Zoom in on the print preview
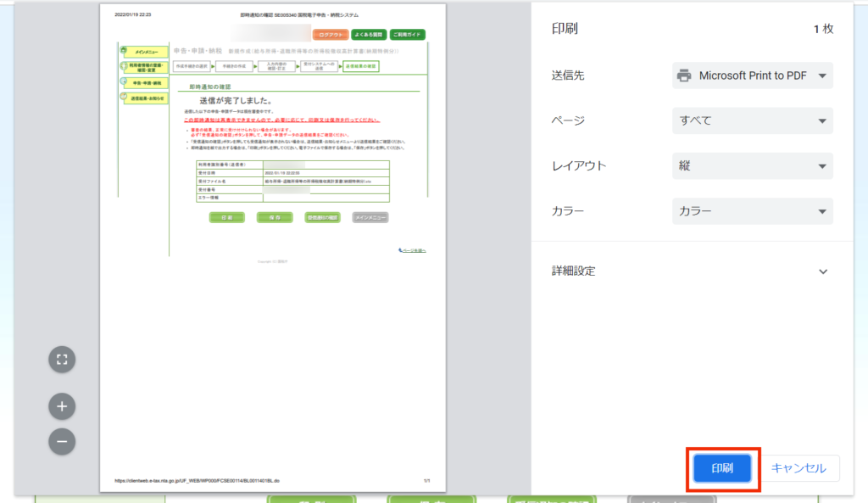The image size is (868, 503). point(62,406)
